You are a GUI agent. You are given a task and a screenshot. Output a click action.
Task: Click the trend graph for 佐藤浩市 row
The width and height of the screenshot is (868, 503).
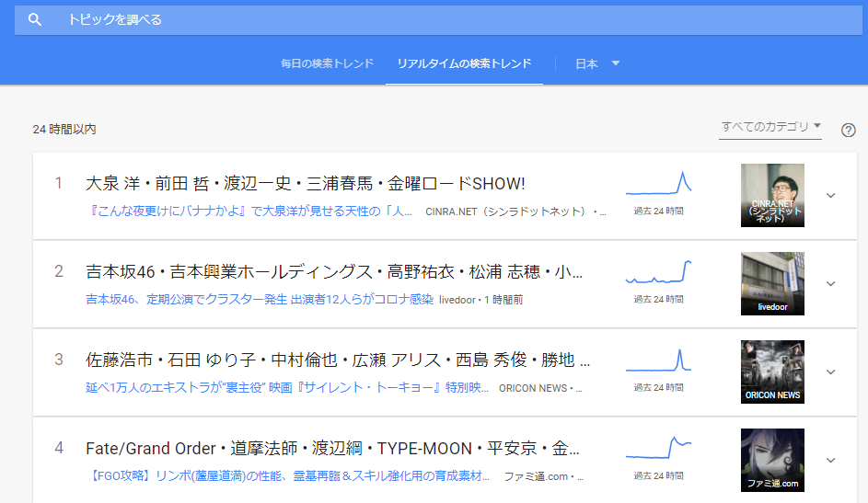click(658, 360)
